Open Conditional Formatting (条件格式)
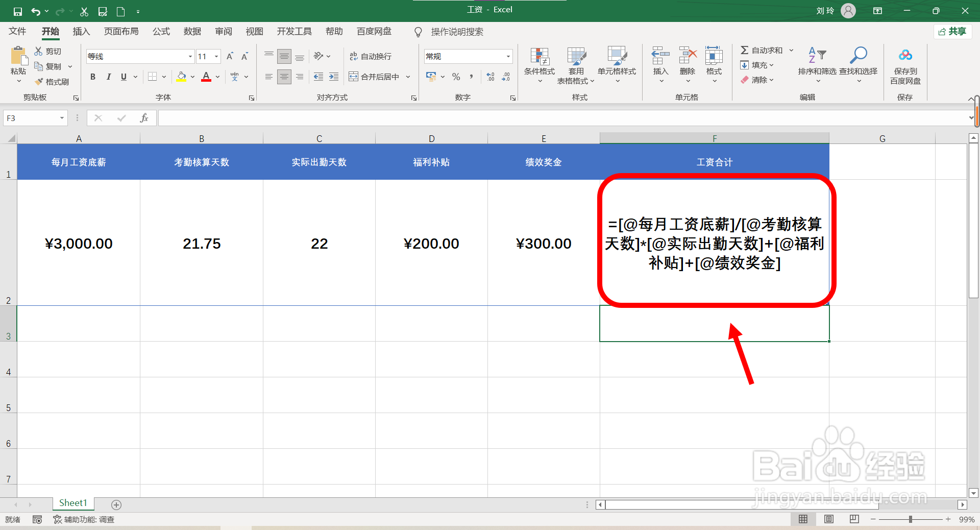The height and width of the screenshot is (530, 980). [x=538, y=66]
